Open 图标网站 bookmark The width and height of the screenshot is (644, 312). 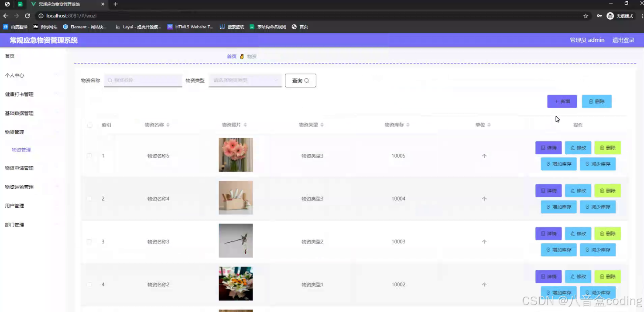click(45, 27)
